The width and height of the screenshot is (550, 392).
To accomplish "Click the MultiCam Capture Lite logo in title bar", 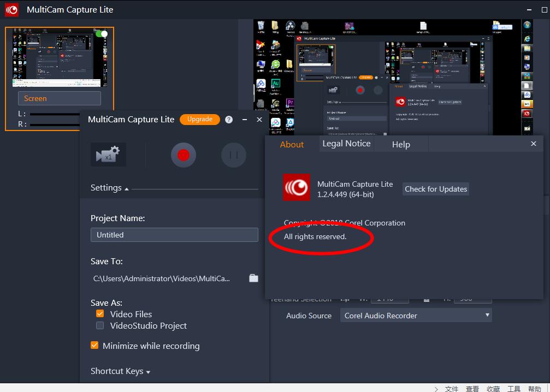I will pyautogui.click(x=11, y=9).
